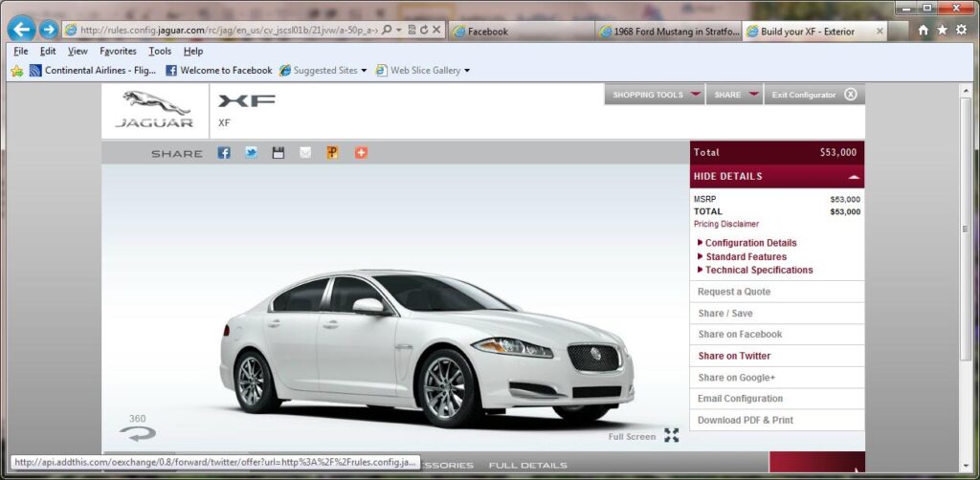Open the Suggested Sites dropdown arrow

coord(364,71)
